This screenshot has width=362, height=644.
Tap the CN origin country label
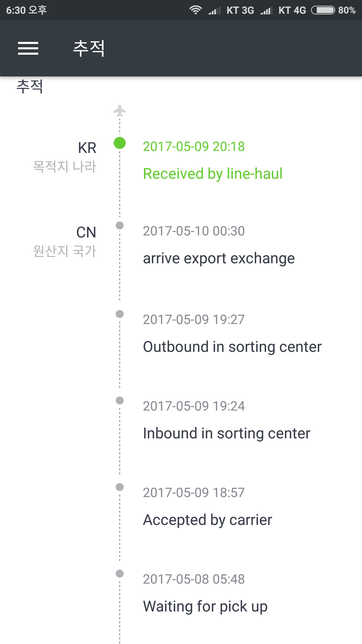[x=86, y=232]
